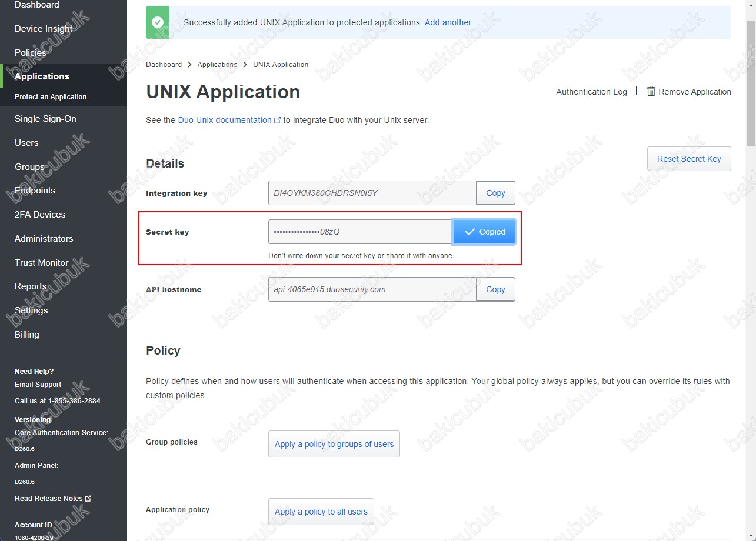This screenshot has height=541, width=756.
Task: Copy the Integration key
Action: (x=495, y=193)
